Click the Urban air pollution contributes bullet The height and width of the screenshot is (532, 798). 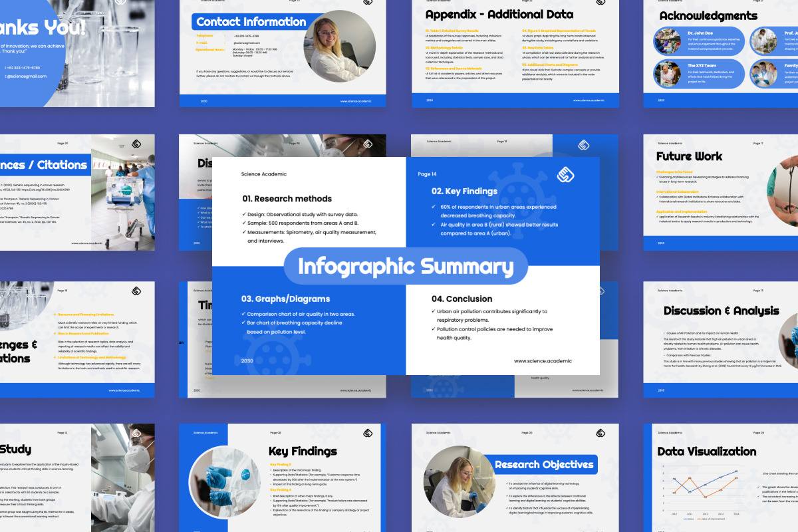point(489,315)
